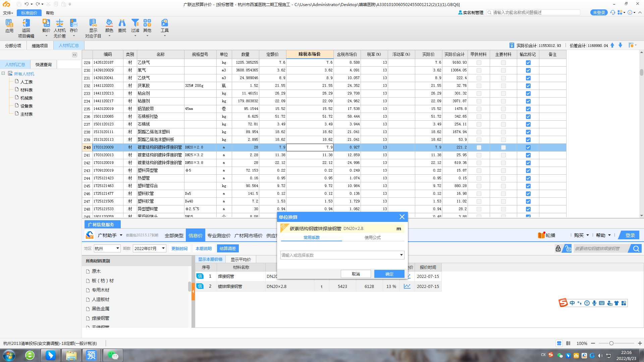Select the 专业测定价 tab
This screenshot has width=644, height=362.
coord(219,236)
